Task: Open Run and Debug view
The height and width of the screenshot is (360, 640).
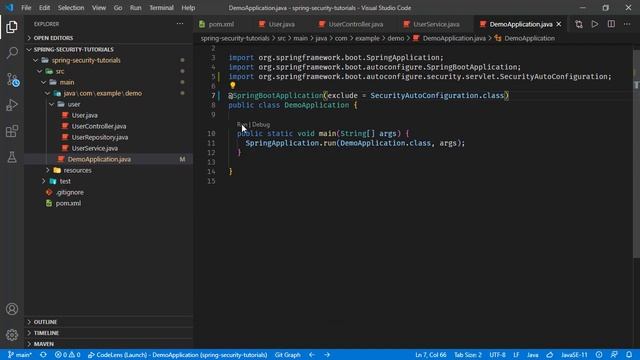Action: coord(12,105)
